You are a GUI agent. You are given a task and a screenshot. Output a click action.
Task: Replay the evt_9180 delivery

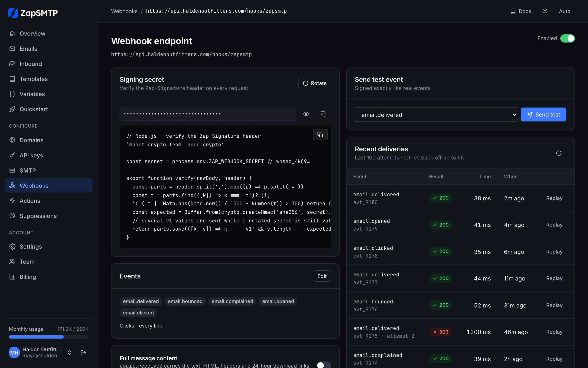coord(554,198)
